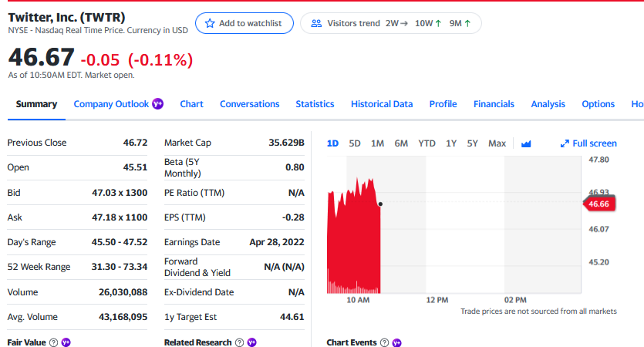
Task: Open the Historical Data tab
Action: point(382,104)
